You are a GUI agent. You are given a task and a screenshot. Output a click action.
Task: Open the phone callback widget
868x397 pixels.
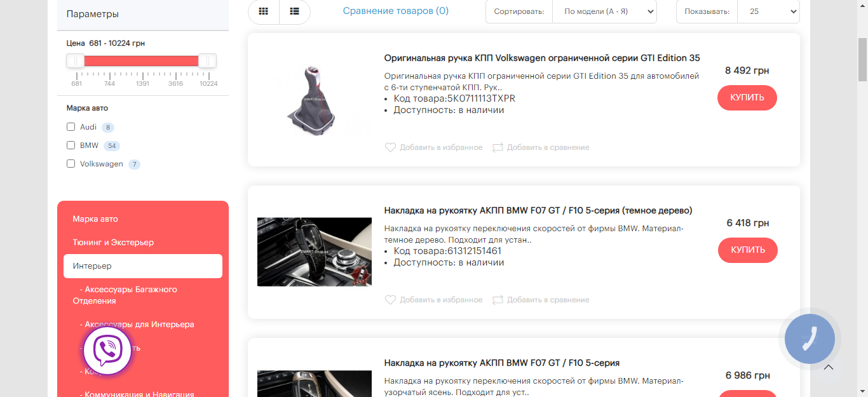(x=810, y=339)
